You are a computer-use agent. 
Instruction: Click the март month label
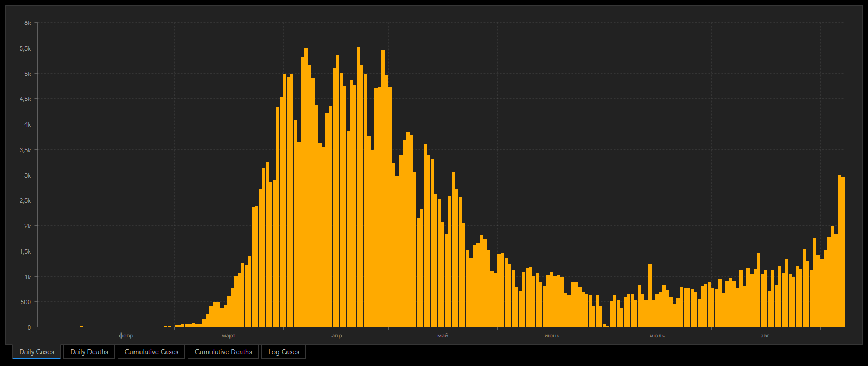[x=229, y=336]
